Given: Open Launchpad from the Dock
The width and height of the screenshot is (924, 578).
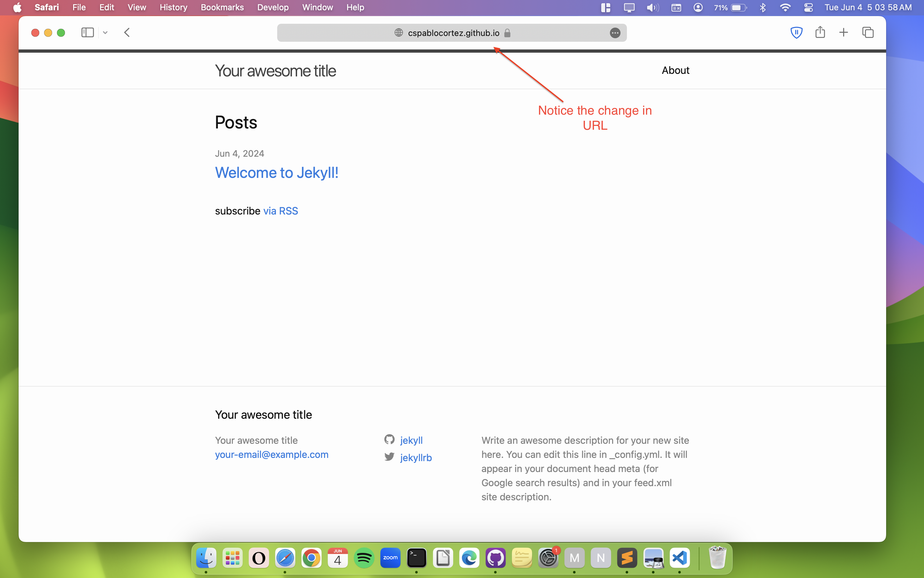Looking at the screenshot, I should coord(233,558).
